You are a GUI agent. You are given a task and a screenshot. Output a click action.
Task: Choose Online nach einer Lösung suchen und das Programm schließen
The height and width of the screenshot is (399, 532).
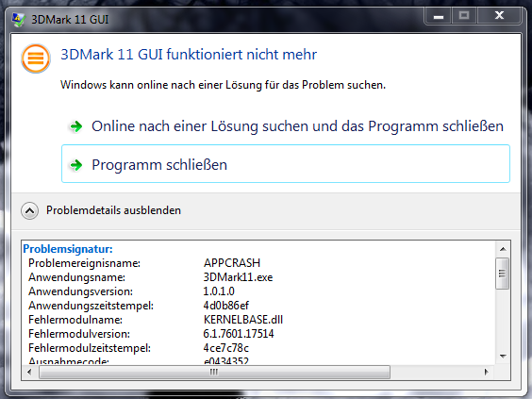pos(286,126)
